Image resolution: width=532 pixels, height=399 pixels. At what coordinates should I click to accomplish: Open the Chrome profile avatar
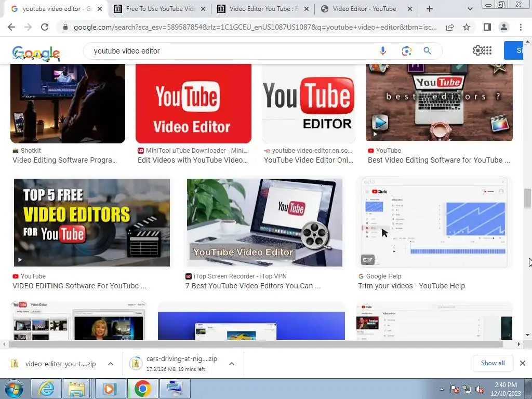pyautogui.click(x=504, y=27)
